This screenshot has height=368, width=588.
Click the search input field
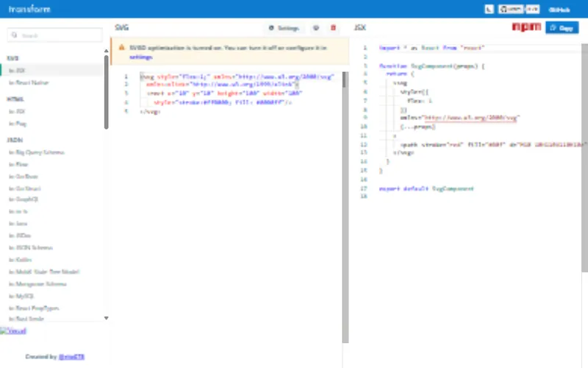coord(54,35)
